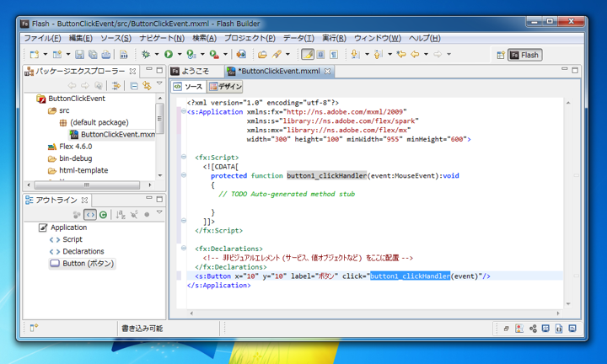Click the green C class view icon in Outline
607x364 pixels.
(103, 215)
